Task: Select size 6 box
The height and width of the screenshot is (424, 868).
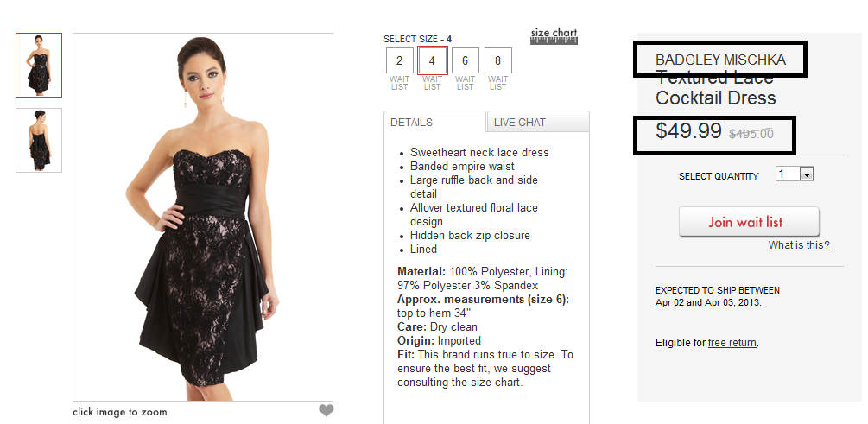Action: (465, 60)
